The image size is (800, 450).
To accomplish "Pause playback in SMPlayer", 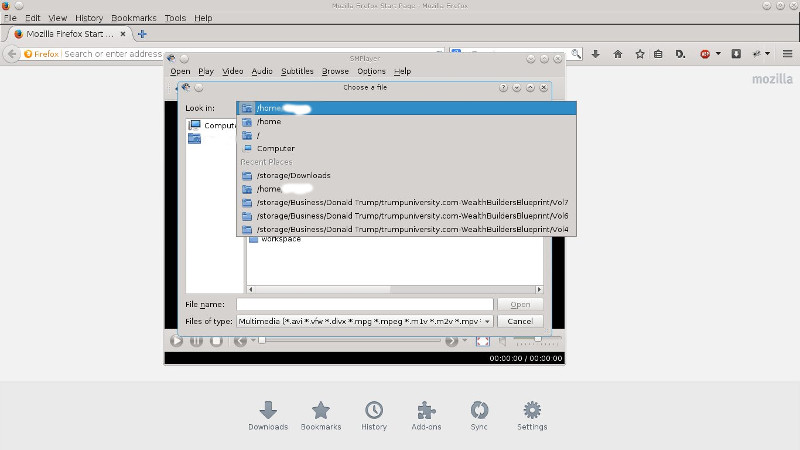I will click(x=196, y=341).
